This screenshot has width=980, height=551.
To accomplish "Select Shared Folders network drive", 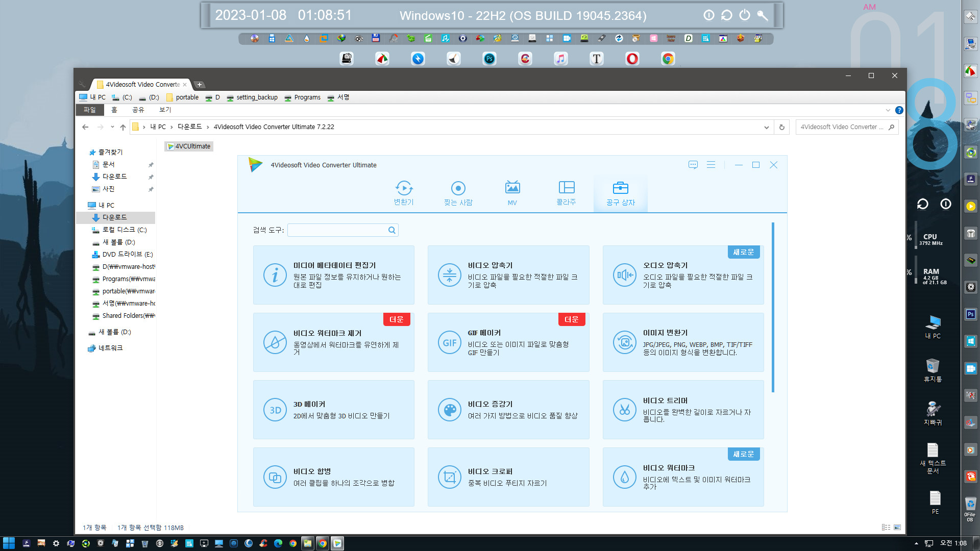I will [123, 316].
